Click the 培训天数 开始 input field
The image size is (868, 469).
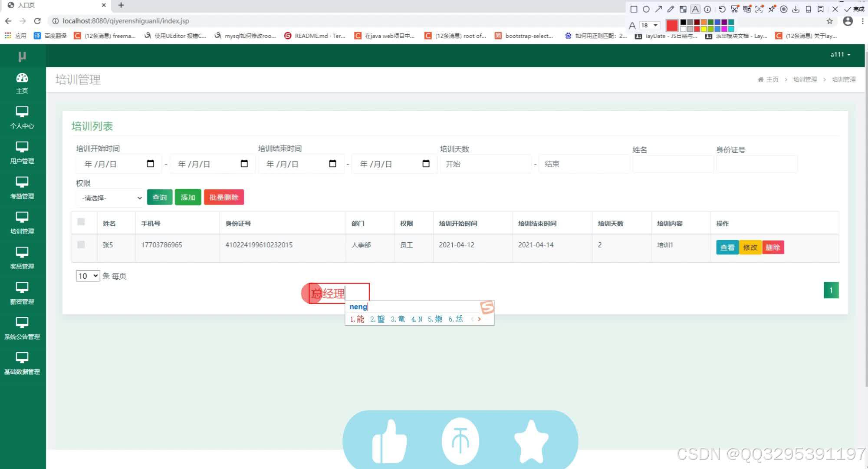(486, 164)
